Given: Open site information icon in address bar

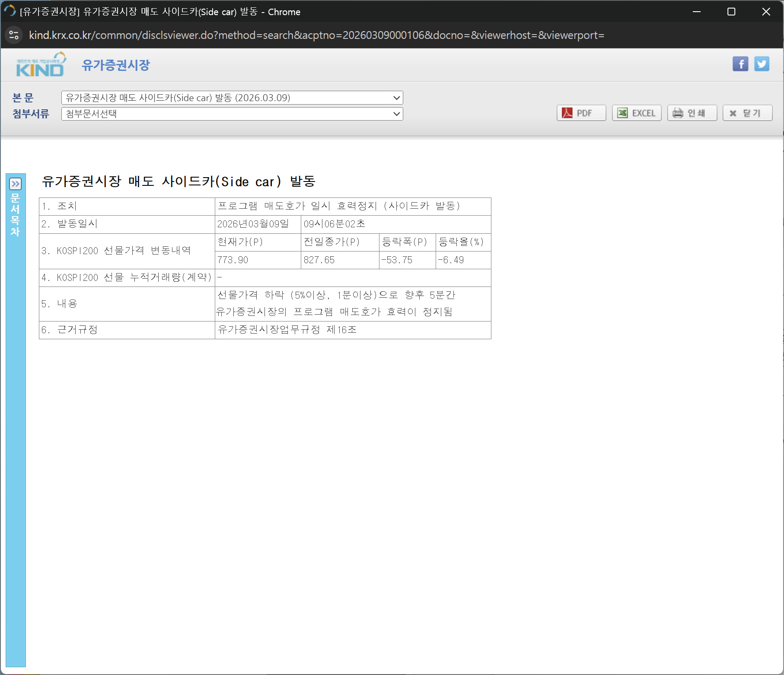Looking at the screenshot, I should point(14,35).
